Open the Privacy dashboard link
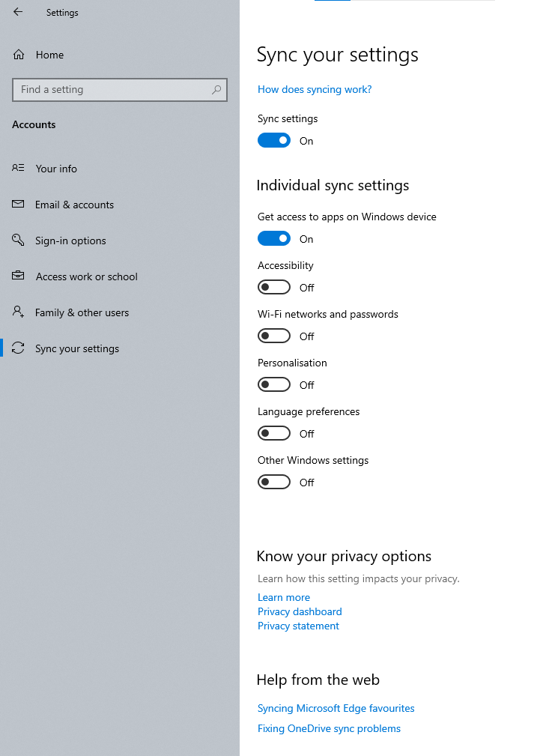Screen dimensions: 540x756 point(300,611)
